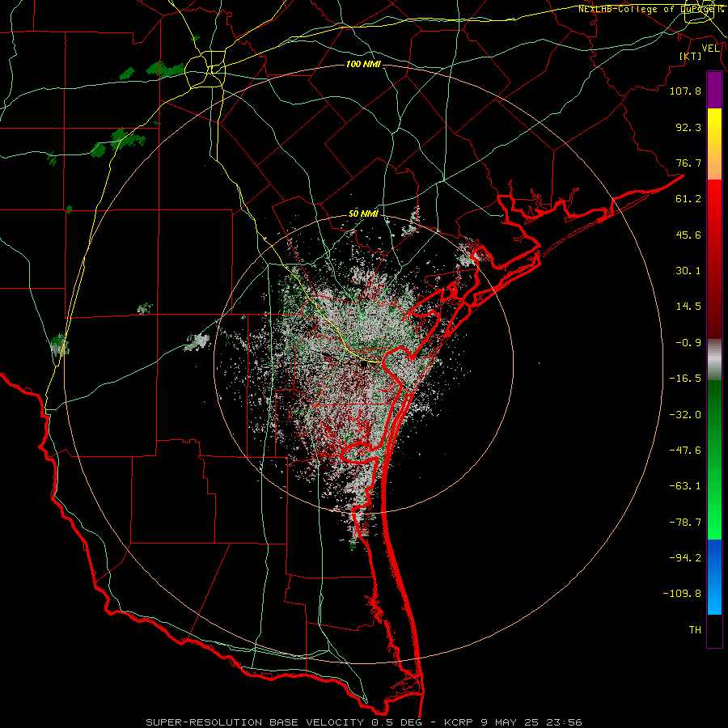Select the -32.0 scale value
The image size is (728, 728).
685,415
